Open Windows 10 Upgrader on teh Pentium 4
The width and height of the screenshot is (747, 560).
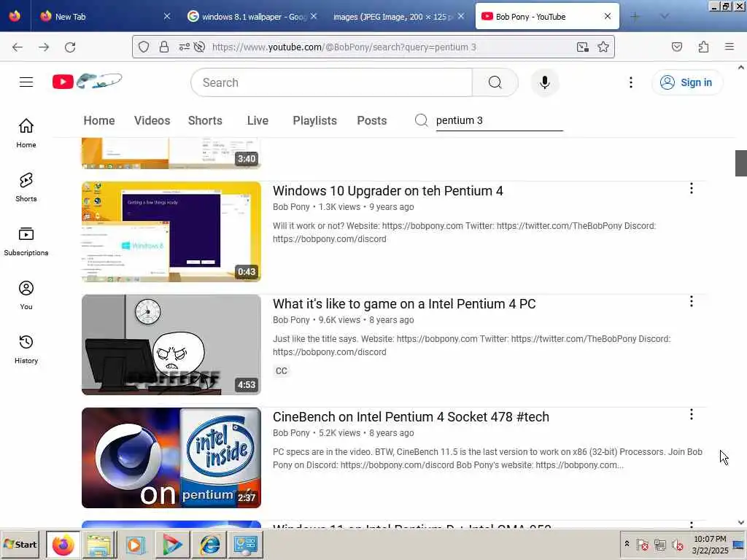(x=388, y=191)
